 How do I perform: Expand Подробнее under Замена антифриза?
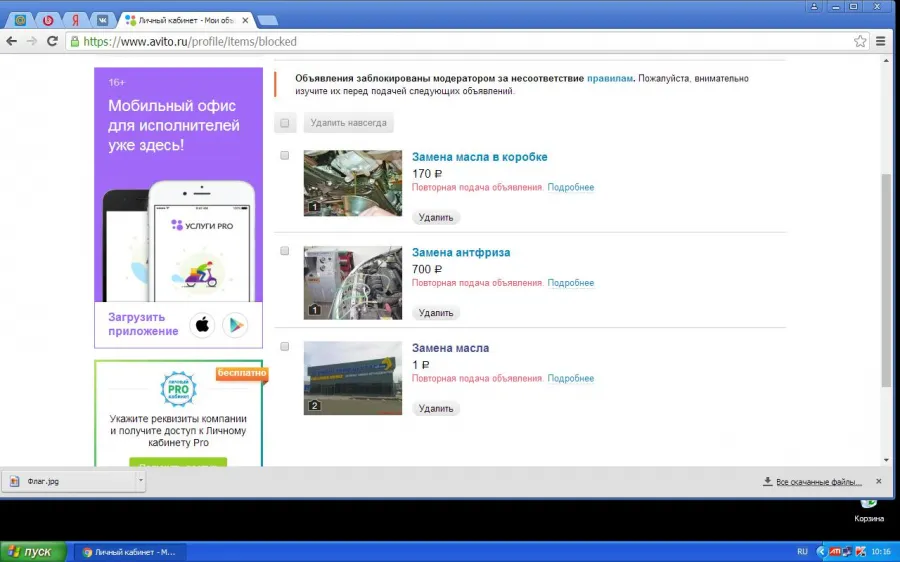[x=571, y=283]
